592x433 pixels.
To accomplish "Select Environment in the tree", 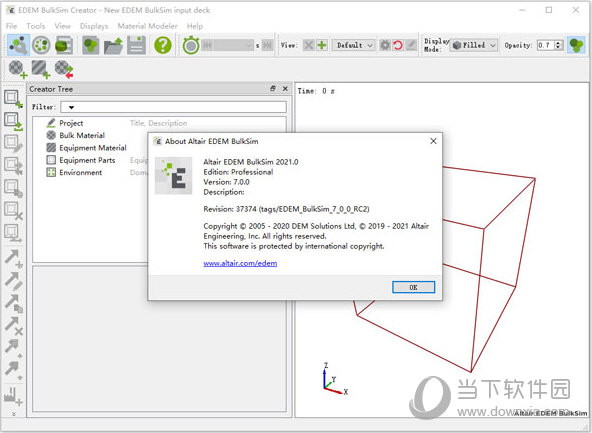I will point(80,173).
